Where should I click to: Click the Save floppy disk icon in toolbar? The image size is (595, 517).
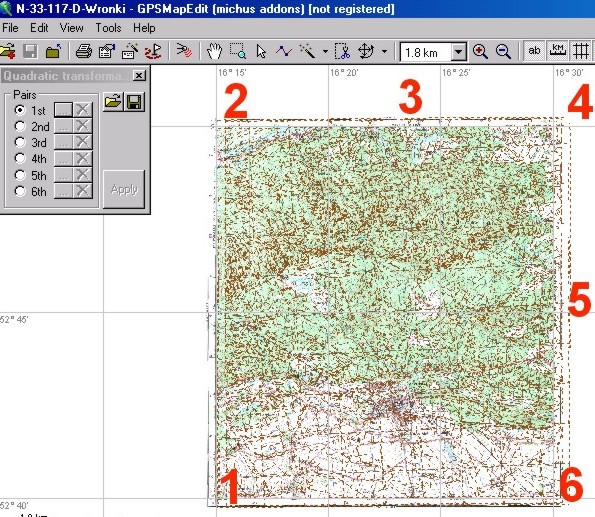(x=30, y=51)
